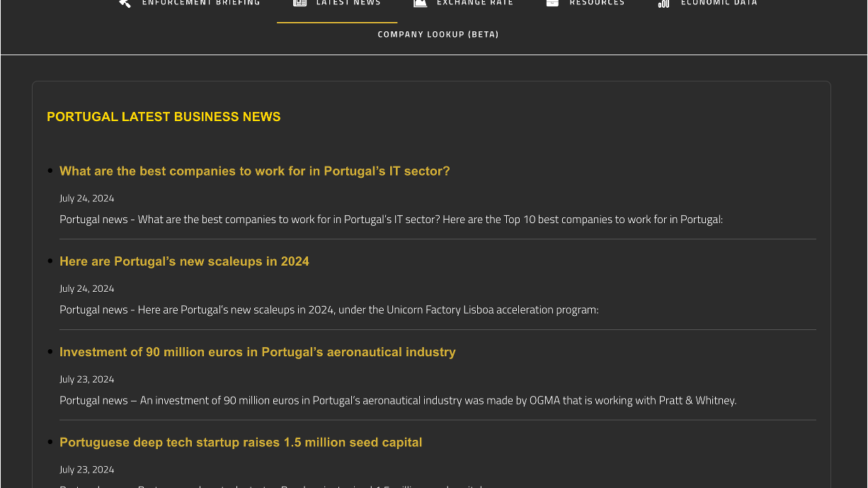Read the Portugal's new scaleups in 2024 headline
This screenshot has width=868, height=488.
pyautogui.click(x=184, y=262)
